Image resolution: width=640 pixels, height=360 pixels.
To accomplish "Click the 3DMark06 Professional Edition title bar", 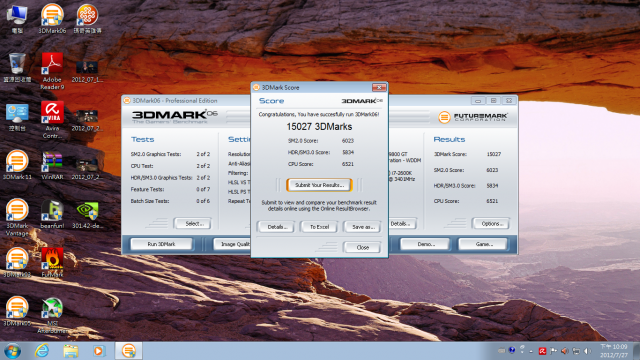I will (186, 100).
